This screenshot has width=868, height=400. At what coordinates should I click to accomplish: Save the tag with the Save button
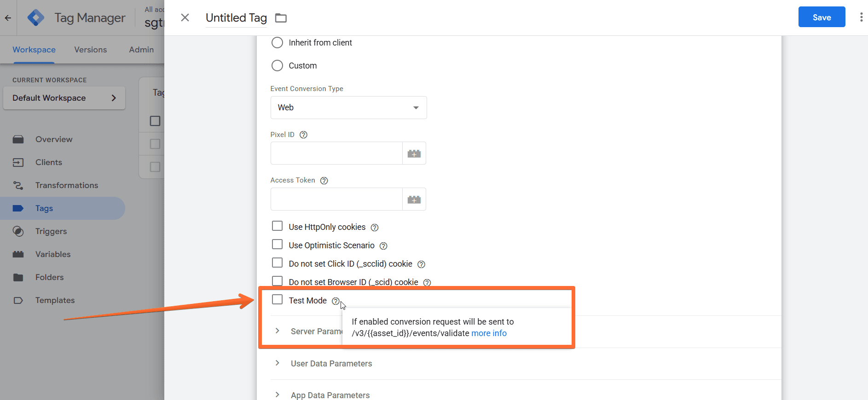tap(822, 17)
